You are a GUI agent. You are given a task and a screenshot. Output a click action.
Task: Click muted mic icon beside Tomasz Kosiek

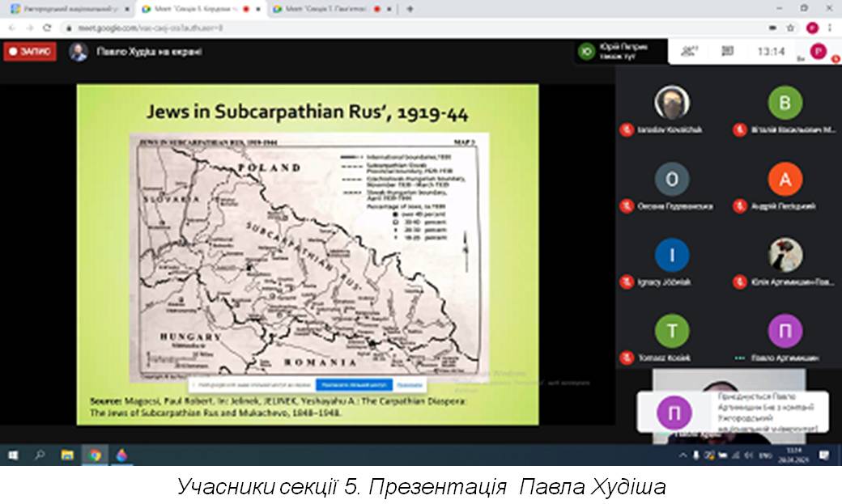pyautogui.click(x=626, y=358)
